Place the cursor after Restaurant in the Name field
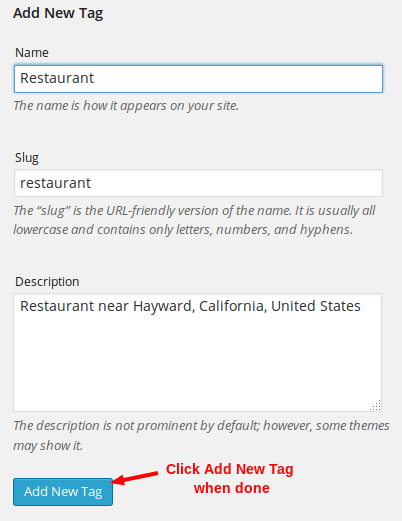This screenshot has height=521, width=402. tap(95, 78)
